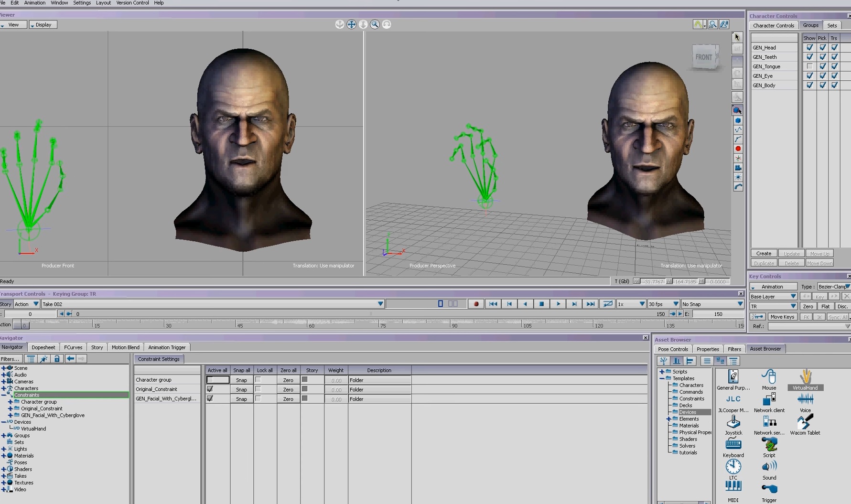Switch to the Dopesheet tab
The width and height of the screenshot is (851, 504).
(43, 347)
